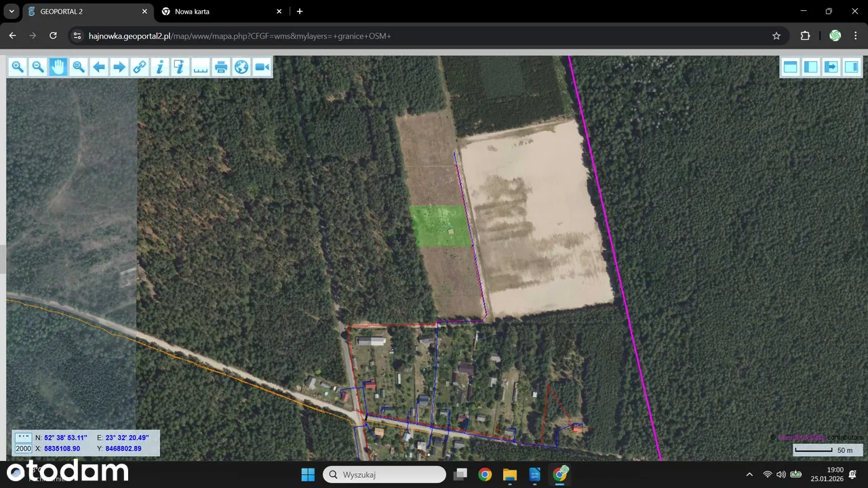Open the browser tab search dropdown arrow

coord(12,12)
